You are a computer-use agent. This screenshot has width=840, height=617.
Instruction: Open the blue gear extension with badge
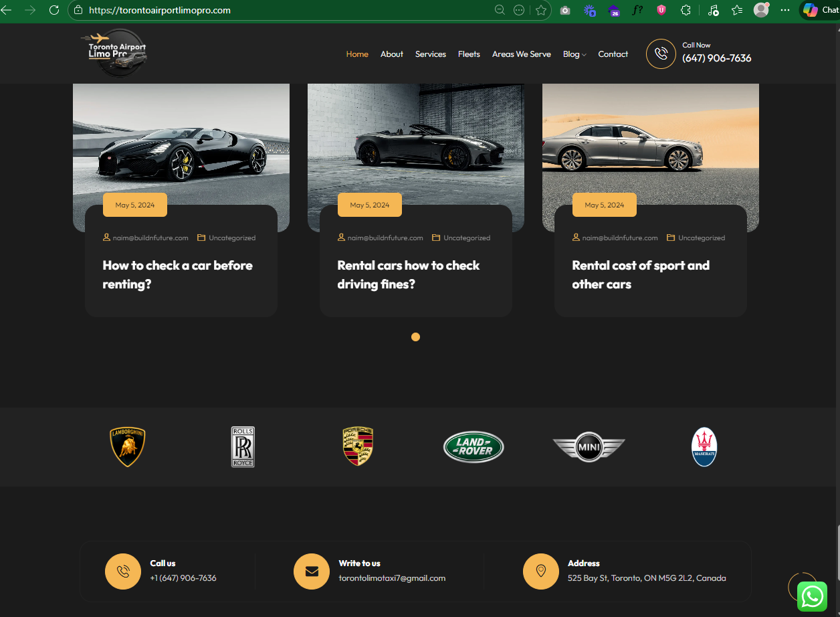point(589,10)
